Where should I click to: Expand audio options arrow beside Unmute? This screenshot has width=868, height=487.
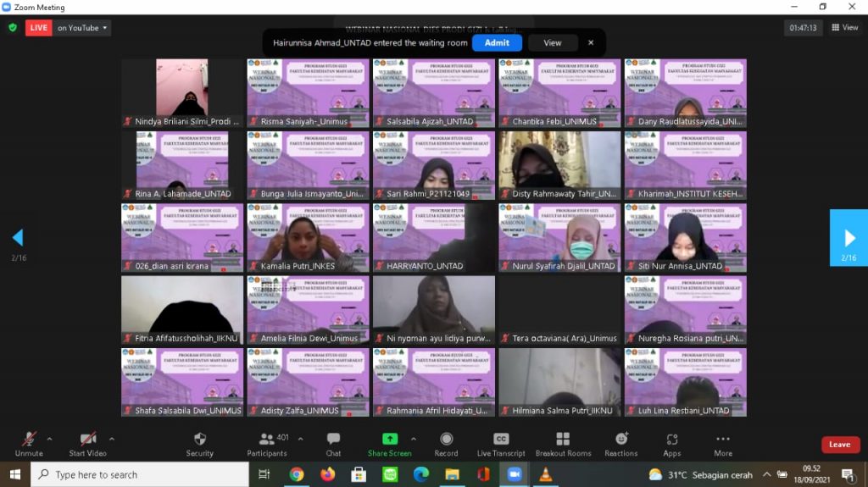[x=49, y=439]
